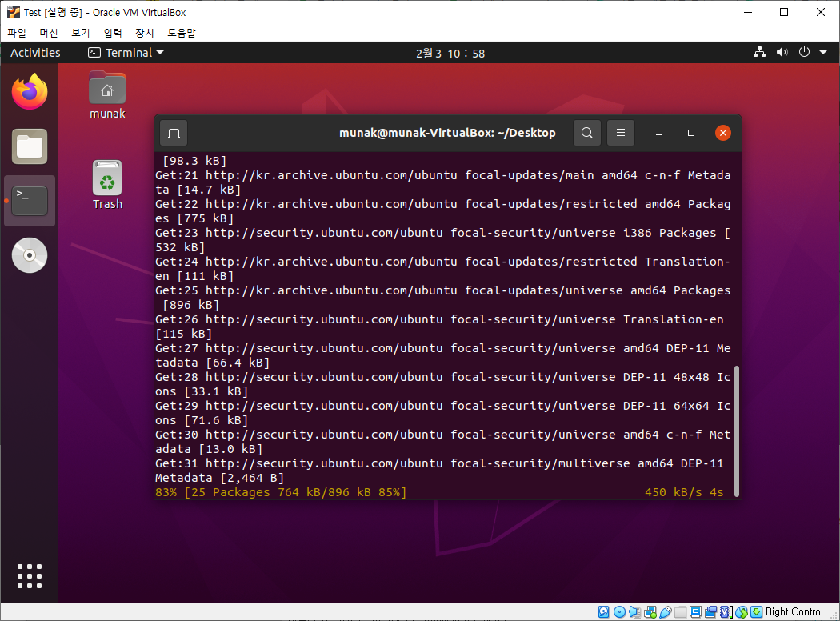This screenshot has width=840, height=621.
Task: Maximize the terminal window
Action: (691, 133)
